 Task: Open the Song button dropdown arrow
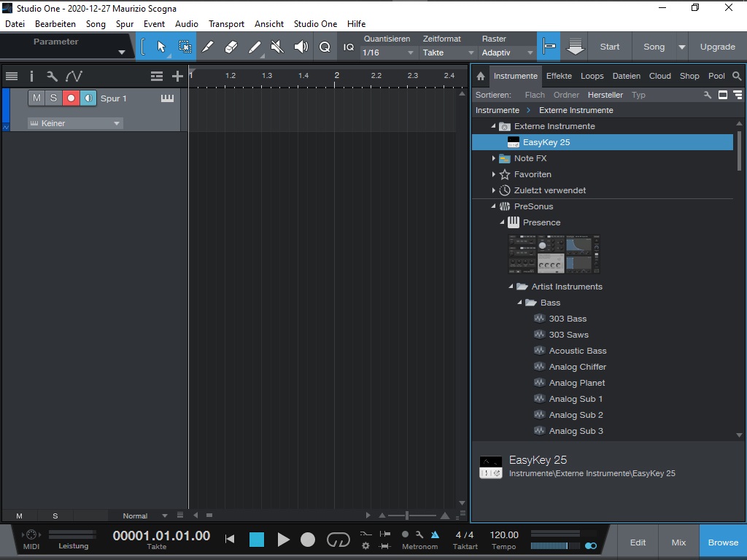click(682, 47)
